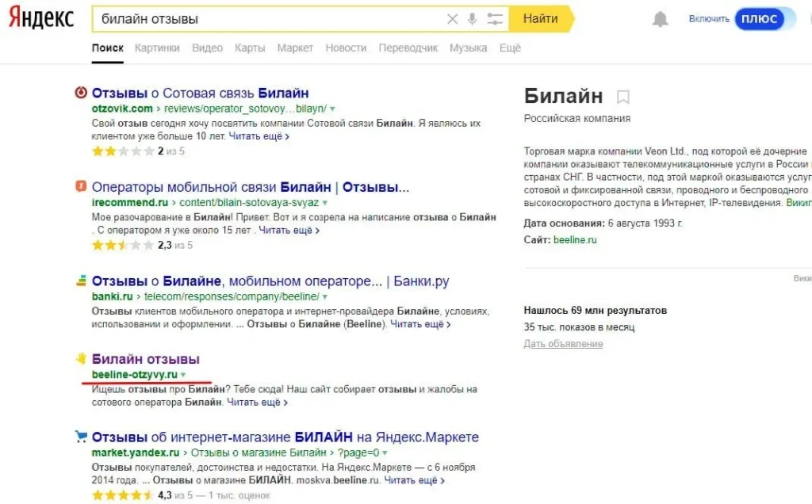Click the 2 из 5 star rating
The width and height of the screenshot is (812, 504).
[138, 151]
